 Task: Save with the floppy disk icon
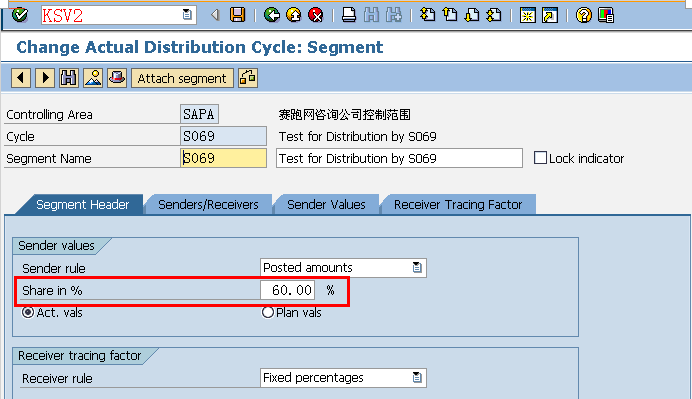point(237,15)
